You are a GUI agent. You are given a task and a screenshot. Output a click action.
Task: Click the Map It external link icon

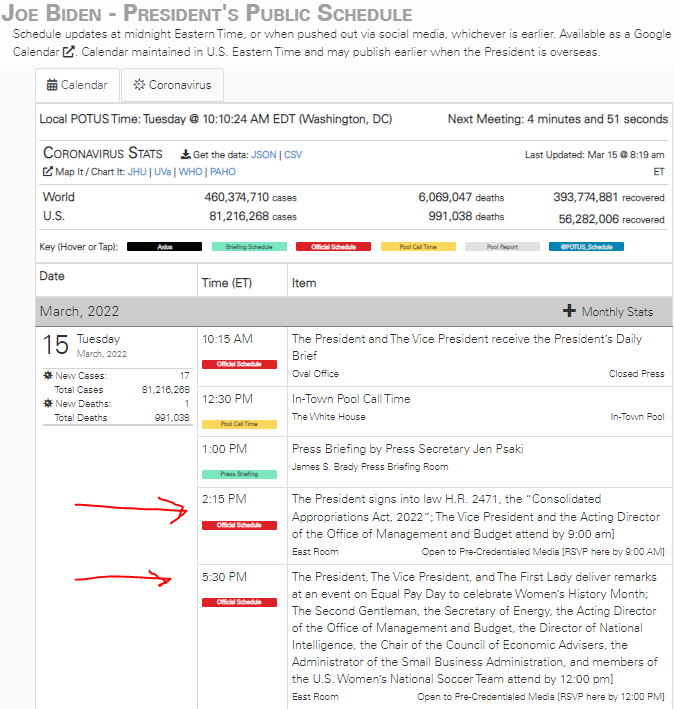point(47,171)
